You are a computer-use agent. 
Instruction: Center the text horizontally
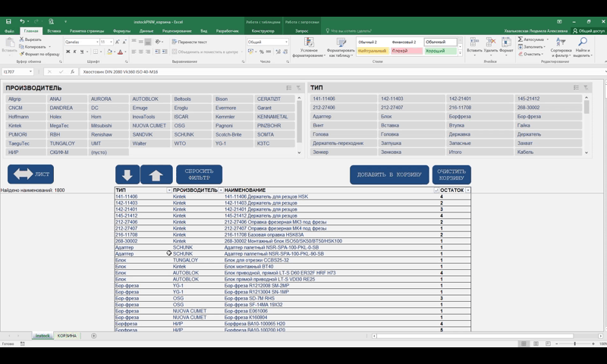141,52
